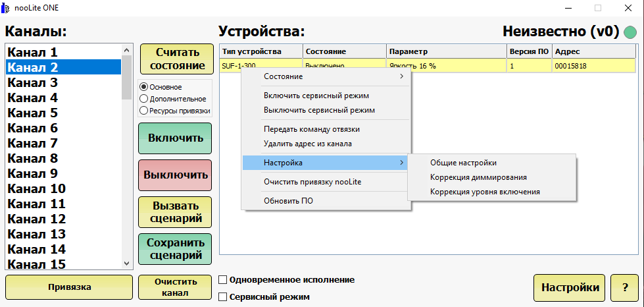Viewport: 644px width, 307px height.
Task: Click the Параметр column header
Action: (447, 51)
